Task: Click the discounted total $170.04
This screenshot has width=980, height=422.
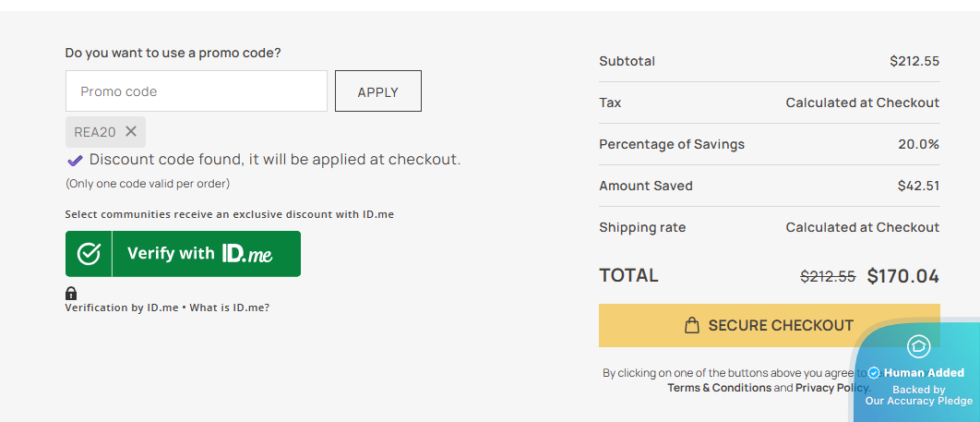Action: [902, 275]
